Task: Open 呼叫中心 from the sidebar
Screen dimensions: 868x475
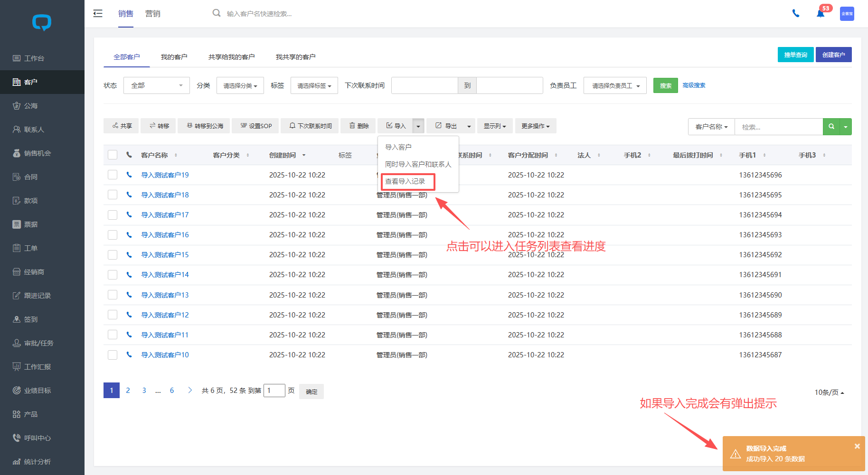Action: 37,438
